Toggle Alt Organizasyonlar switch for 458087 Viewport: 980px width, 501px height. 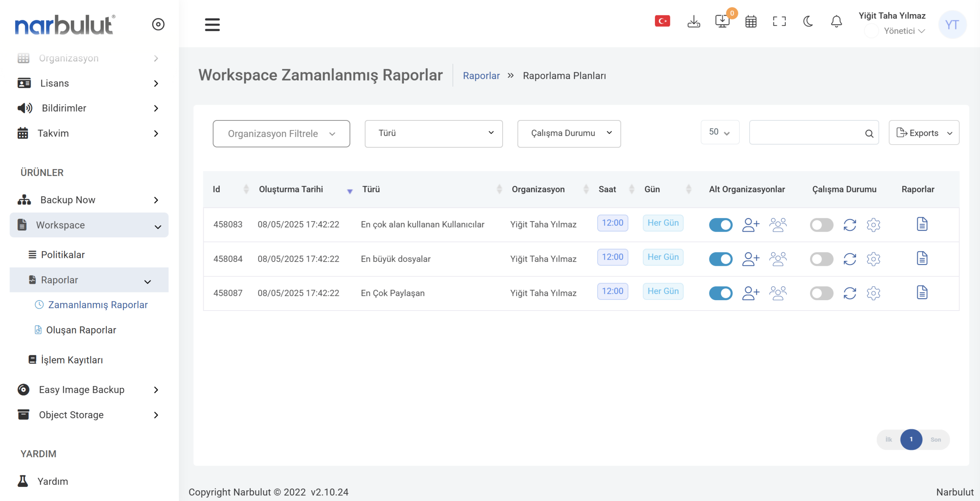[x=720, y=293]
